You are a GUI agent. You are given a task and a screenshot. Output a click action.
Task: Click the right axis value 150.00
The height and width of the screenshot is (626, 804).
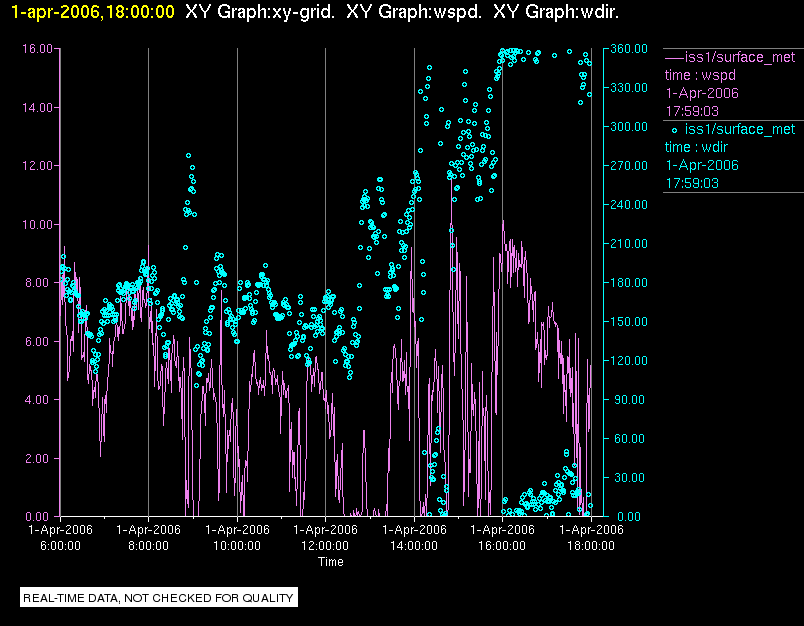pos(629,321)
